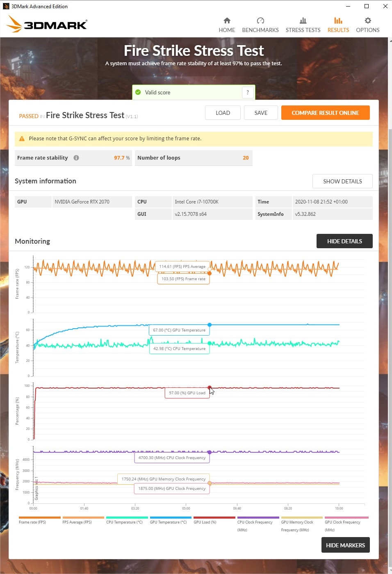
Task: Open the OPTIONS gear icon
Action: coord(367,20)
